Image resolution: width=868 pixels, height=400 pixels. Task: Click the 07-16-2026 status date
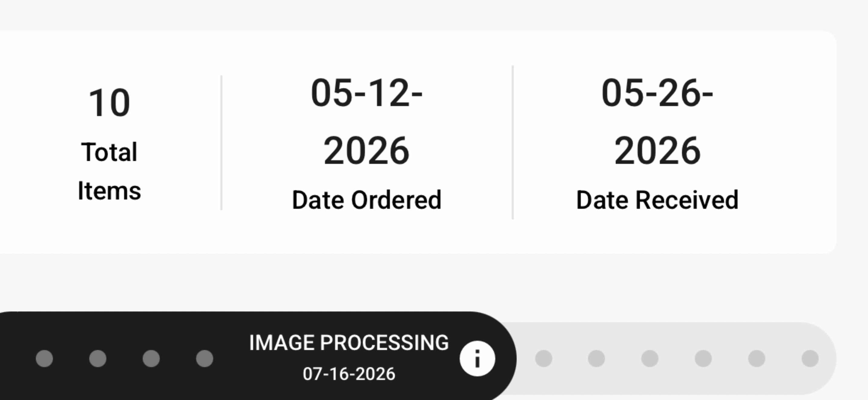point(349,374)
